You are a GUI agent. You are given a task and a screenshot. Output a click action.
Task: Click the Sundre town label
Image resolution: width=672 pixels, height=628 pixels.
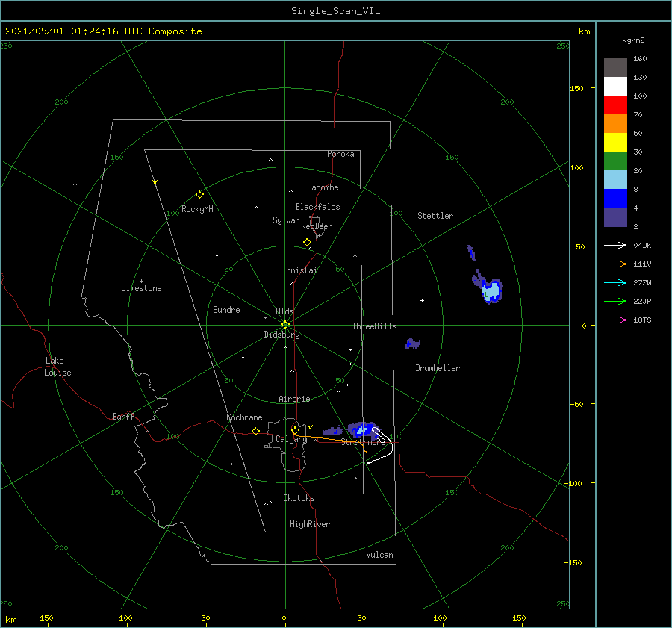226,309
